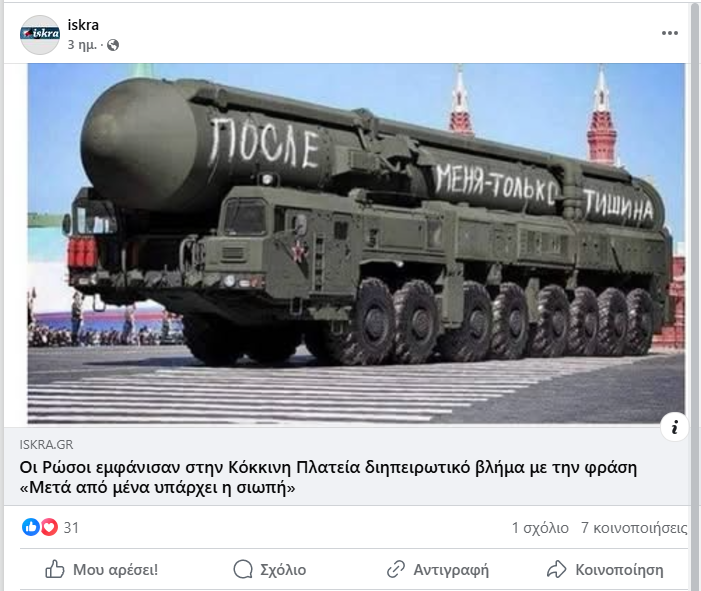The width and height of the screenshot is (701, 591).
Task: Click the red heart reaction icon
Action: tap(49, 527)
